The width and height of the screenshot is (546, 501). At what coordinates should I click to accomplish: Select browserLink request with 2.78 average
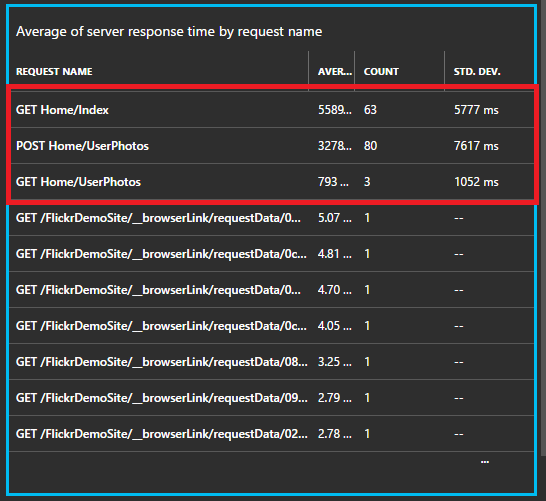click(272, 434)
